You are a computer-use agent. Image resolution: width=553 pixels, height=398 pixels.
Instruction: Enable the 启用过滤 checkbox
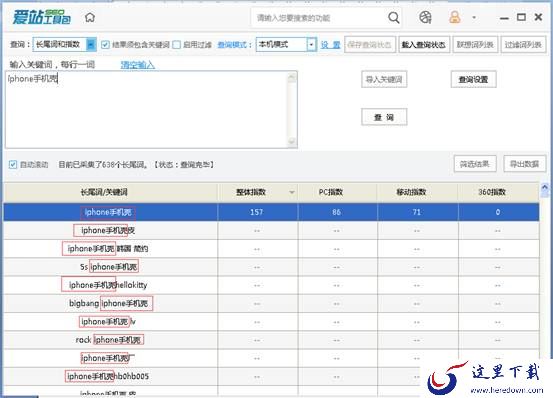(x=177, y=44)
